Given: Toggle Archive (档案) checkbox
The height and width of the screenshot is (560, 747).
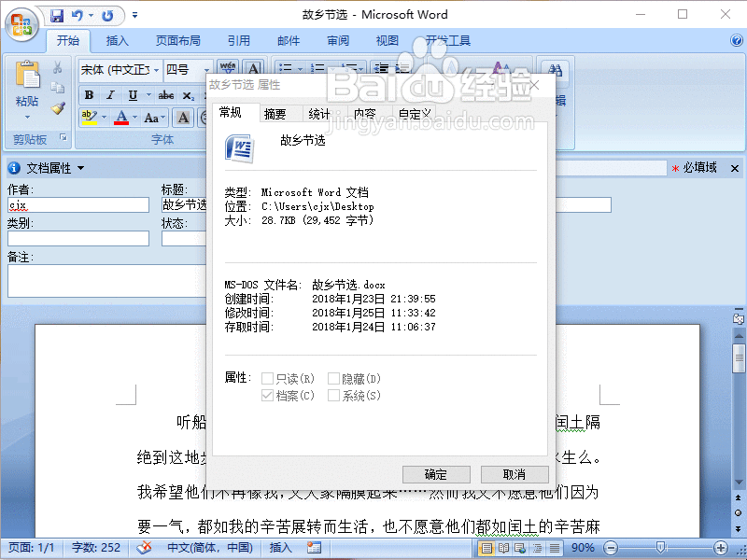Looking at the screenshot, I should [x=267, y=395].
